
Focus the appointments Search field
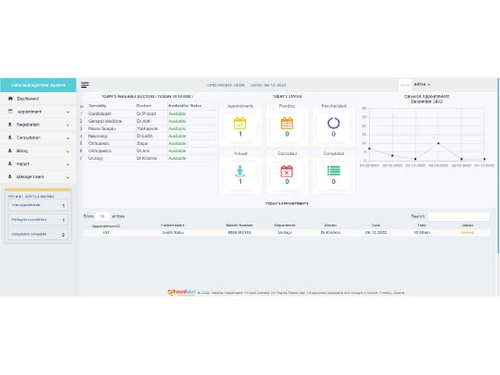click(459, 216)
